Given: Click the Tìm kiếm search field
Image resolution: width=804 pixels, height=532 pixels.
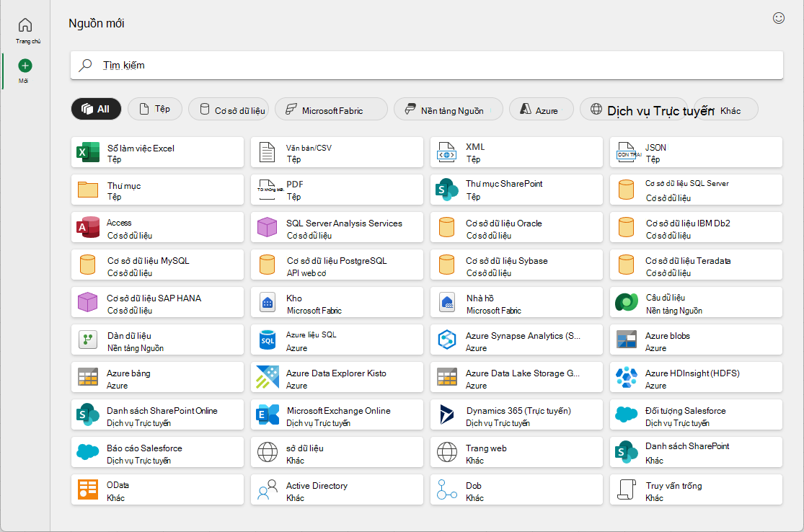Looking at the screenshot, I should pos(427,65).
